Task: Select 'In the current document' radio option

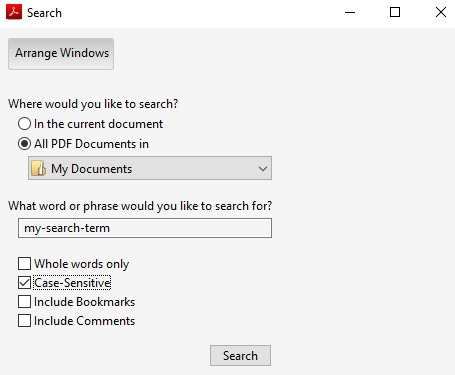Action: click(x=24, y=124)
